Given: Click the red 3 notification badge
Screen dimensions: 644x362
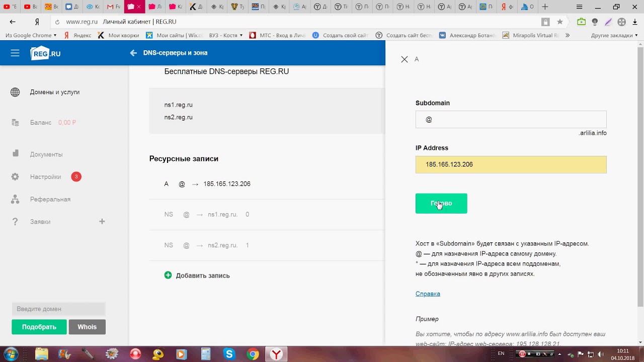Looking at the screenshot, I should point(76,176).
